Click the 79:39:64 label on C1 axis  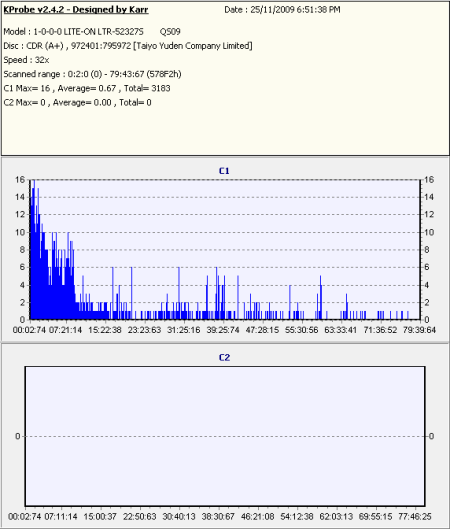pos(419,330)
